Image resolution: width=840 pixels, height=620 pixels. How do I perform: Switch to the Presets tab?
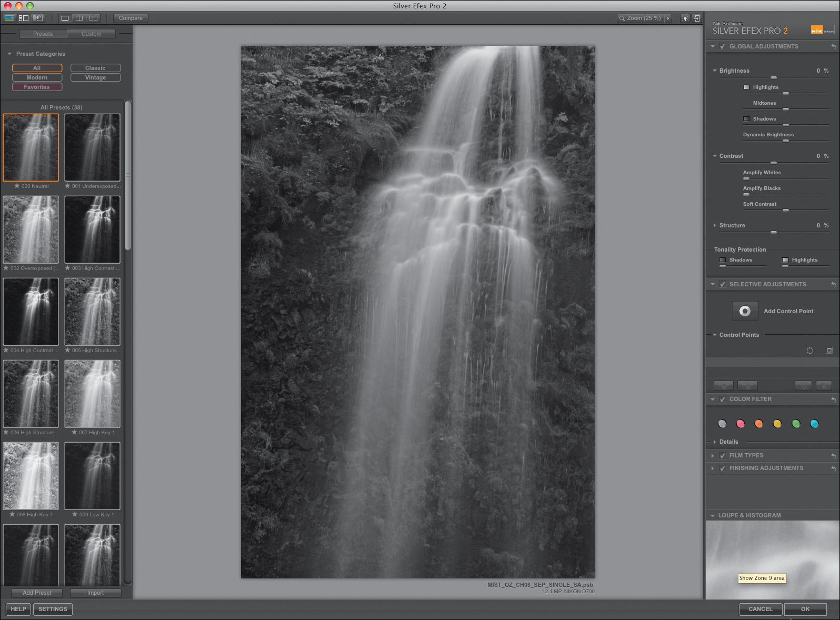pos(43,34)
